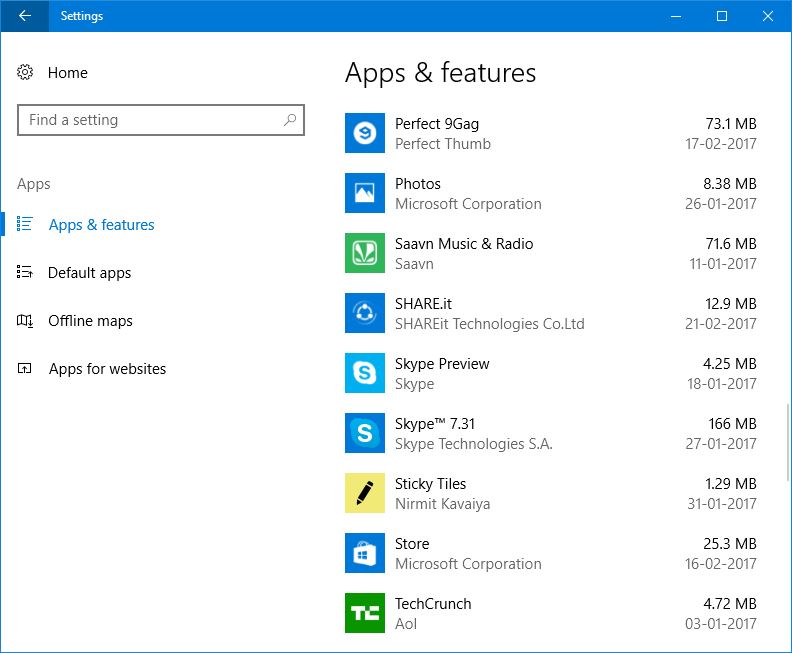Viewport: 792px width, 653px height.
Task: Select the TechCrunch entry name
Action: click(x=433, y=604)
